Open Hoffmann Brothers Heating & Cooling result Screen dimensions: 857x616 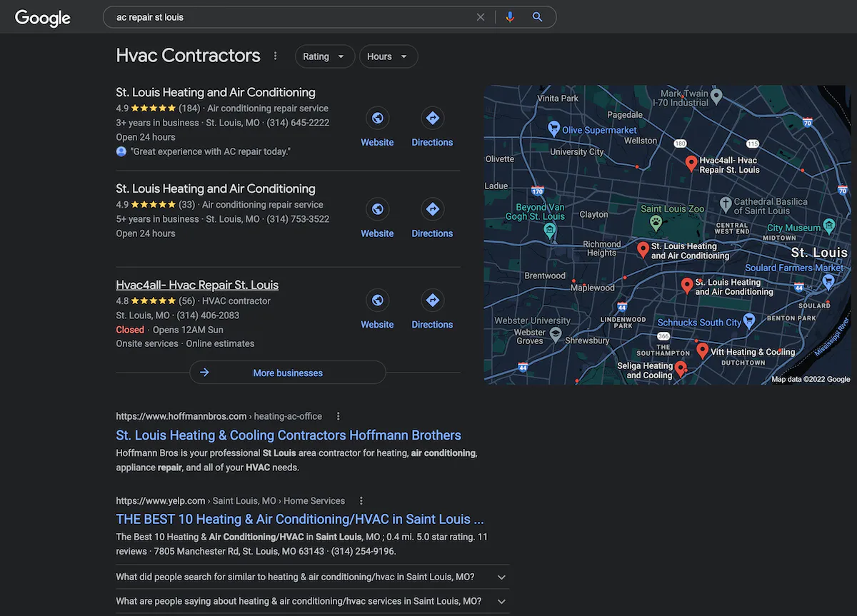click(x=289, y=435)
